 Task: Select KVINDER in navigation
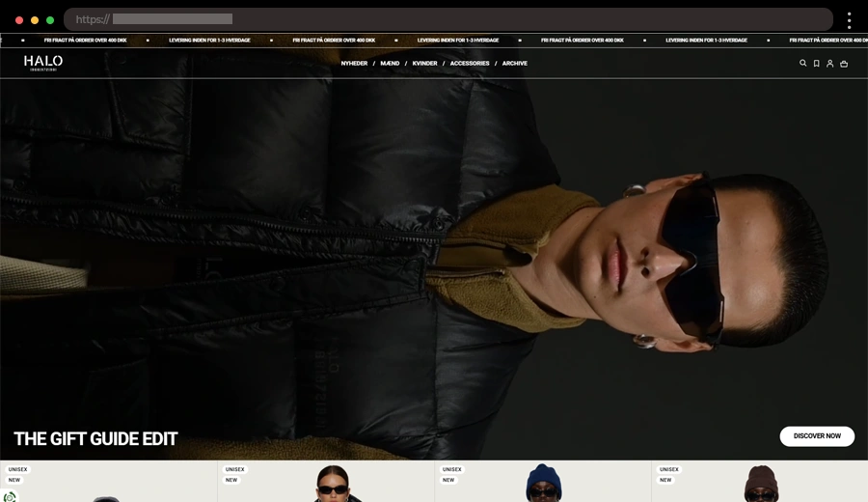[x=424, y=64]
